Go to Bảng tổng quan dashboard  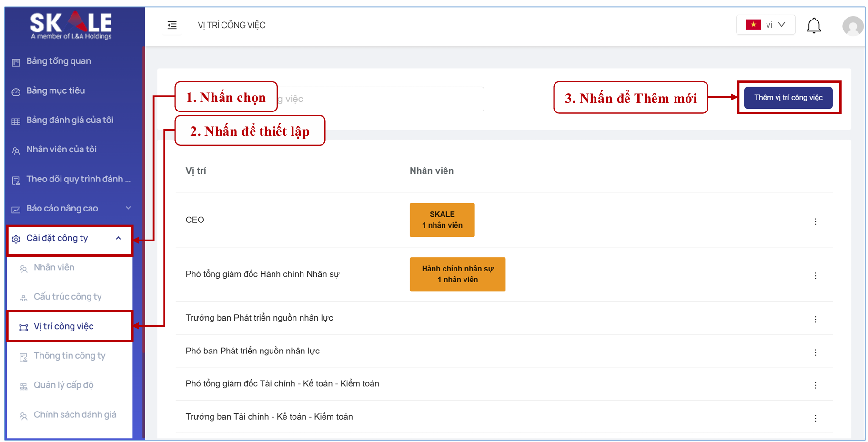pyautogui.click(x=58, y=61)
